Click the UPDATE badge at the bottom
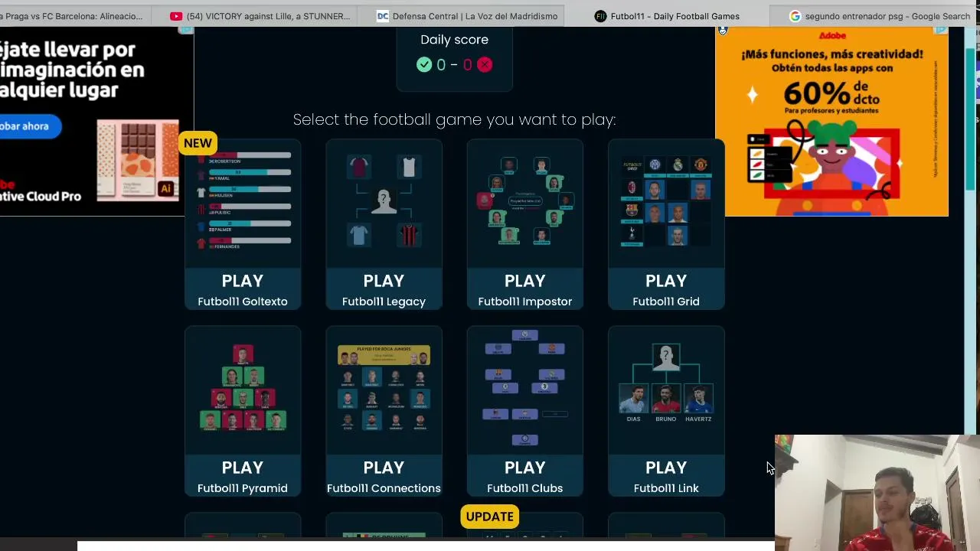This screenshot has height=551, width=980. pyautogui.click(x=490, y=517)
